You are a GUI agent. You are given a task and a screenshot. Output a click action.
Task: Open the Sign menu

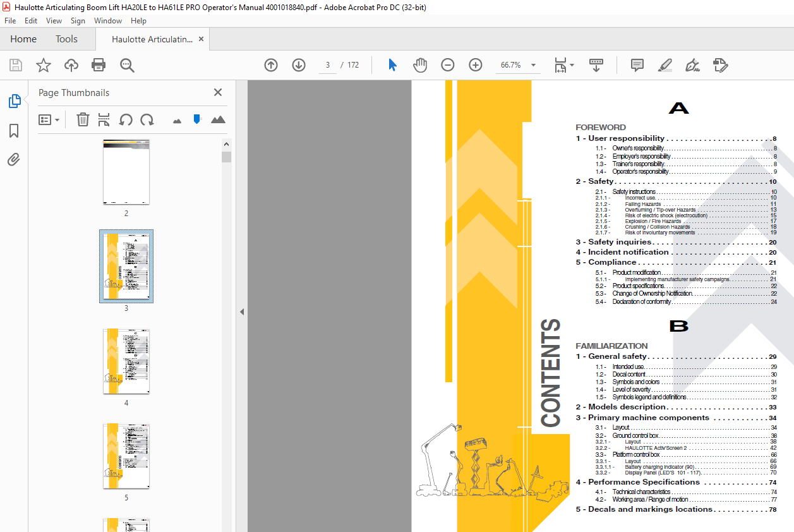click(x=78, y=21)
